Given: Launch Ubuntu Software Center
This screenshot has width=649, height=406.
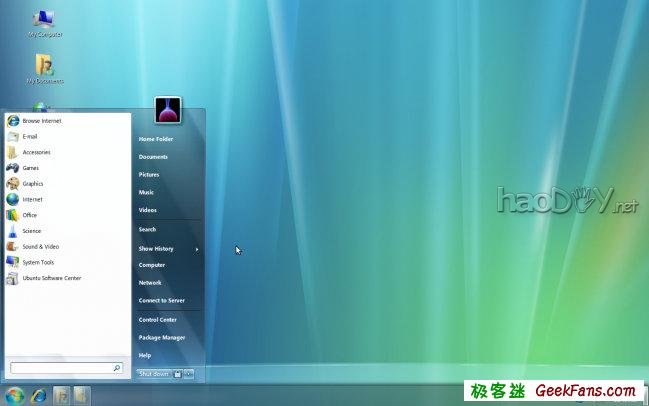Looking at the screenshot, I should click(x=50, y=278).
